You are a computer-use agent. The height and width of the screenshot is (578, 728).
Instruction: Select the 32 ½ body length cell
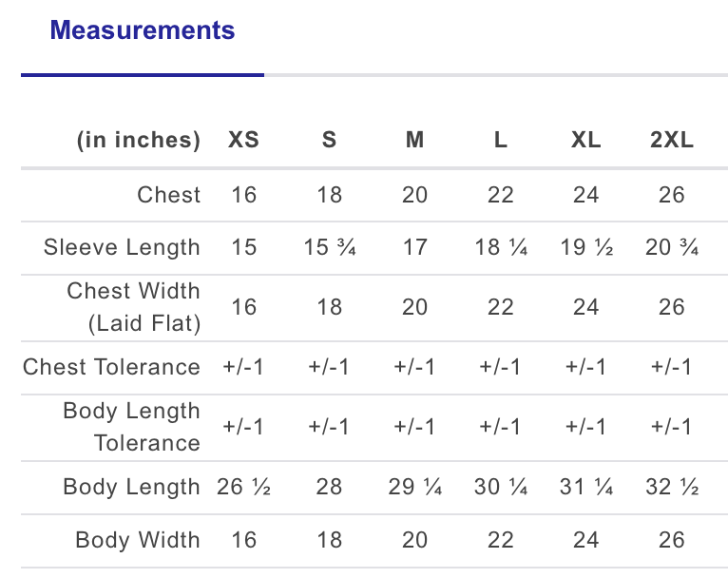point(672,487)
